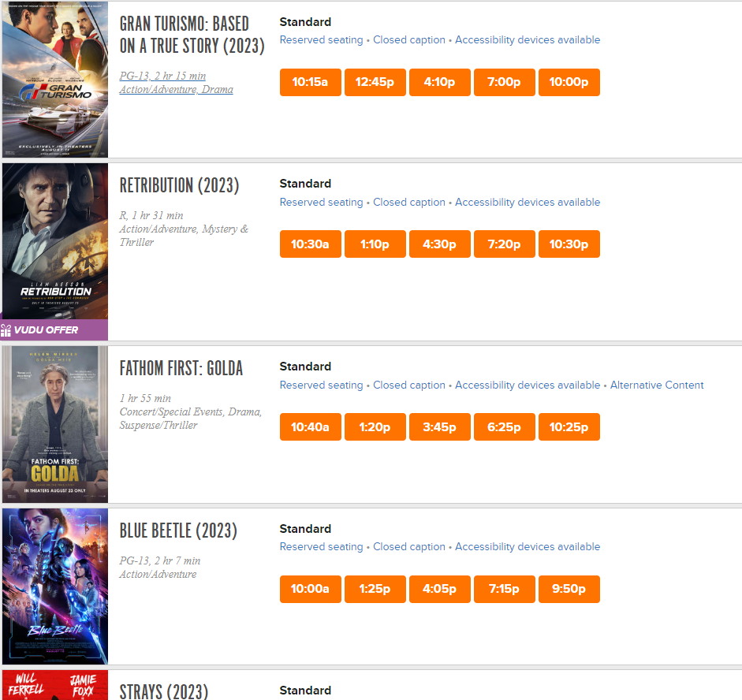Book the 4:05p Blue Beetle showtime
This screenshot has height=700, width=742.
(440, 590)
